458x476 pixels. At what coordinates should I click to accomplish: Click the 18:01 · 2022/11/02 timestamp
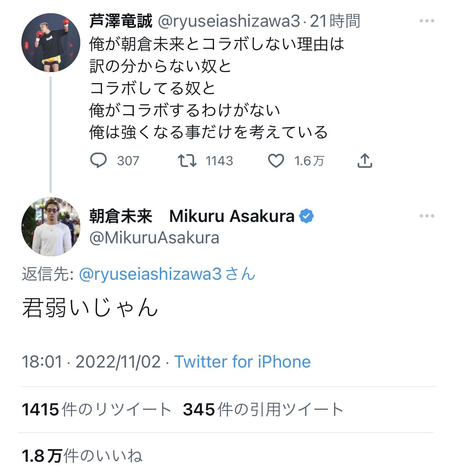click(91, 362)
